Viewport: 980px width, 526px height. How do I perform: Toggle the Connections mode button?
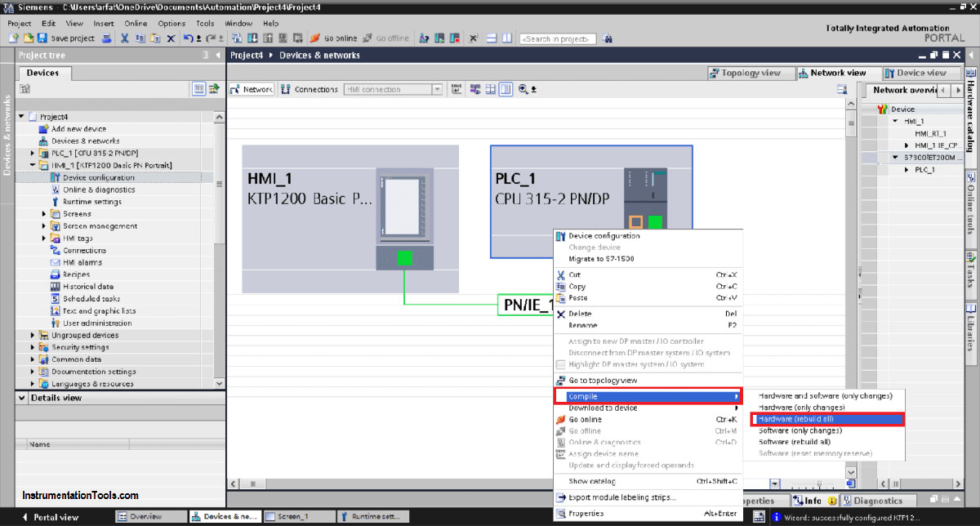pos(309,90)
